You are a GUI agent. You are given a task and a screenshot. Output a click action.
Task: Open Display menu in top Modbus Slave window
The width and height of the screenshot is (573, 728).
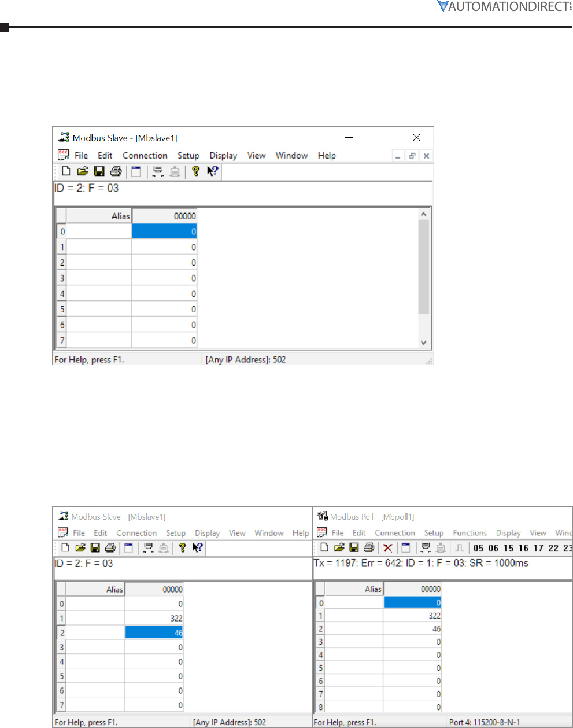223,155
